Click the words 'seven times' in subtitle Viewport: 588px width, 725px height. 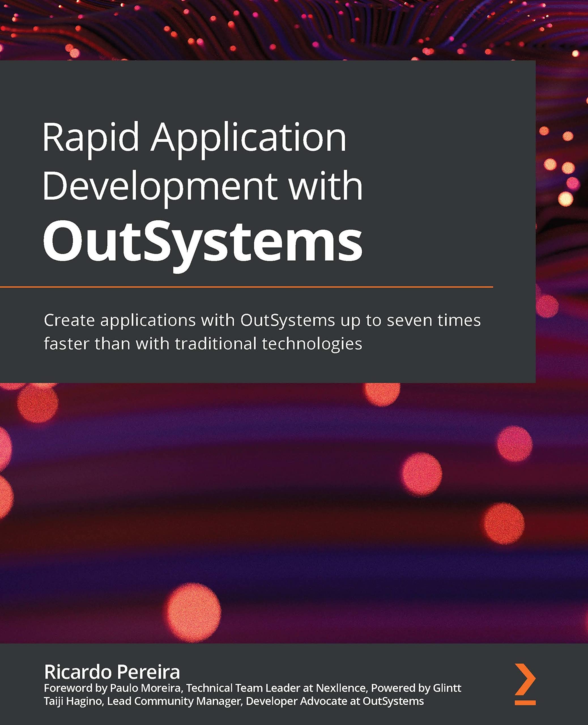coord(434,320)
